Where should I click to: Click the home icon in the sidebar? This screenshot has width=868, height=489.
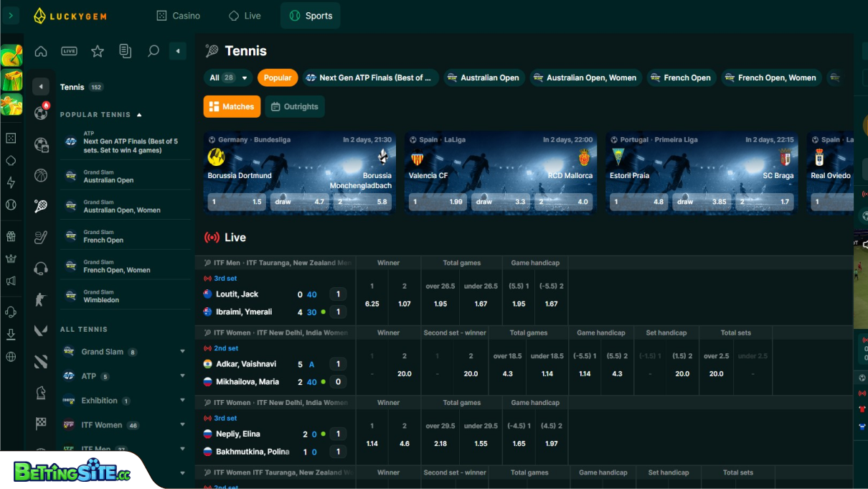click(x=41, y=51)
